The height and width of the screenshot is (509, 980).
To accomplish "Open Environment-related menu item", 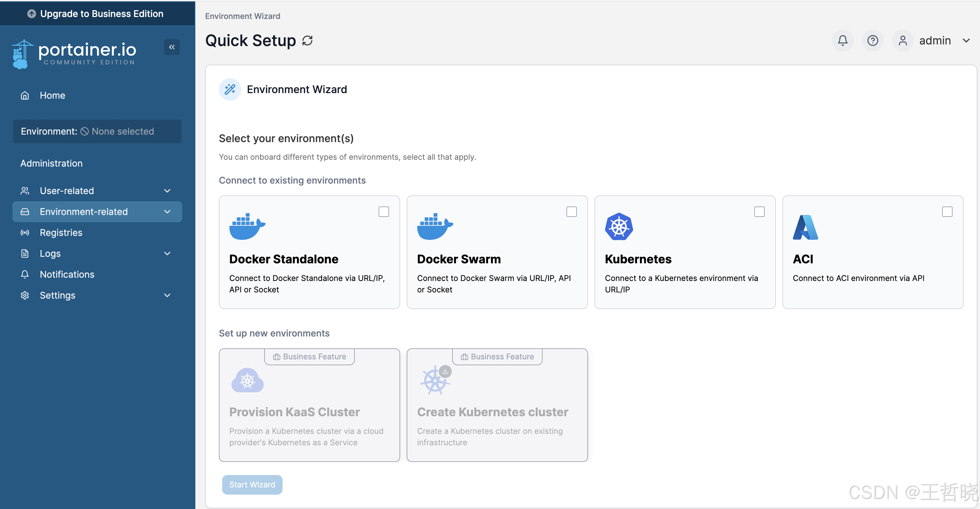I will [x=97, y=211].
